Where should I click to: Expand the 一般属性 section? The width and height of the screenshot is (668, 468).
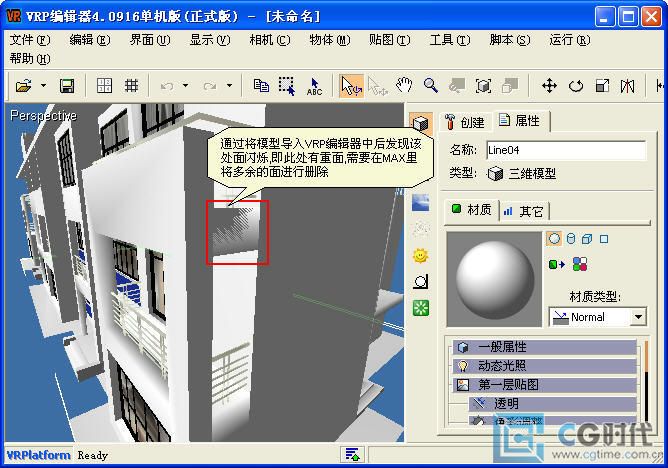click(544, 347)
